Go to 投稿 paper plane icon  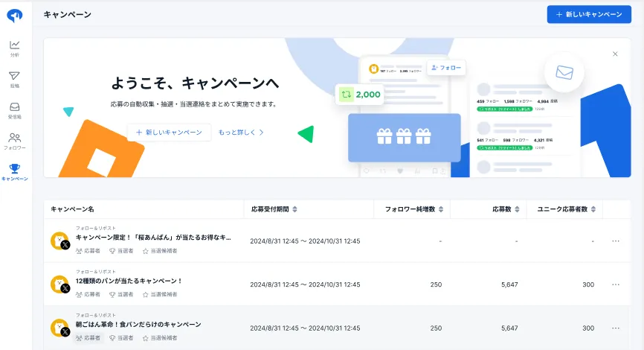(15, 76)
